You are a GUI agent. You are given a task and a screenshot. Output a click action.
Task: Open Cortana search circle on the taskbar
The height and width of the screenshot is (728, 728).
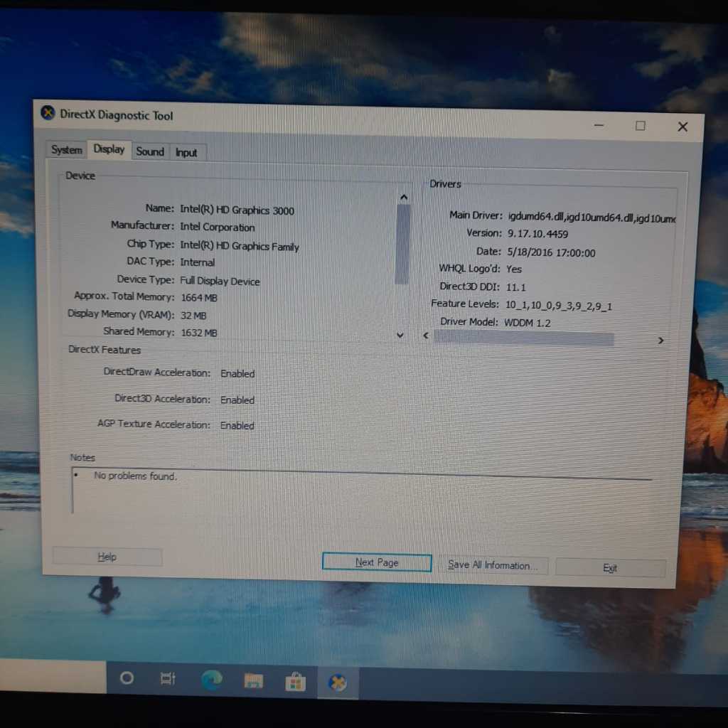click(x=127, y=678)
